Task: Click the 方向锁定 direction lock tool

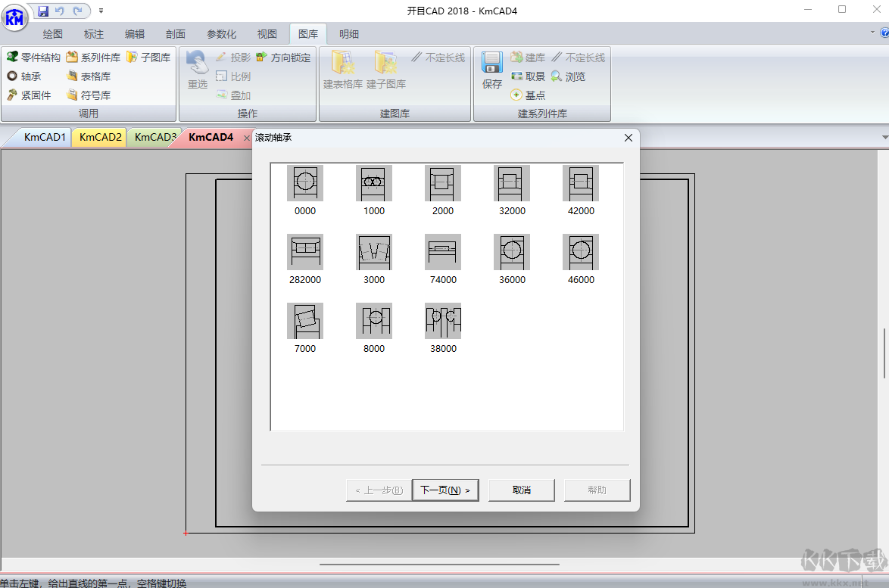Action: click(x=283, y=58)
